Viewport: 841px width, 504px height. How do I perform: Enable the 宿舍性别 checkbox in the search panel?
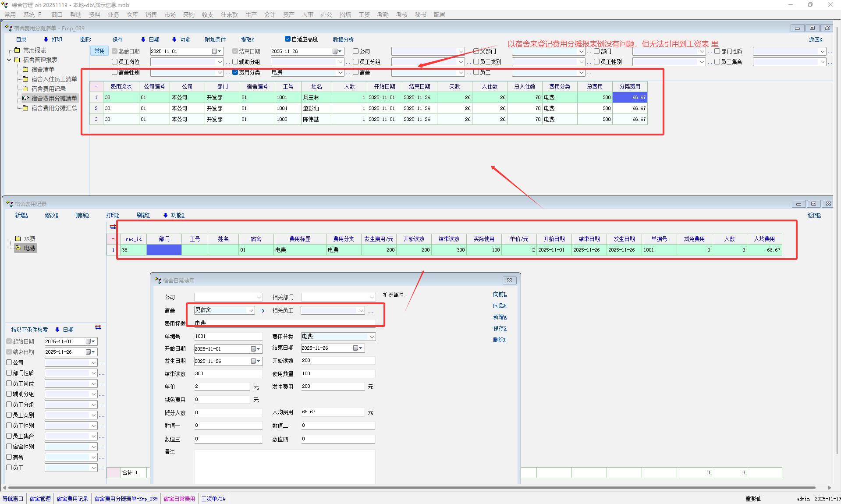coord(9,447)
